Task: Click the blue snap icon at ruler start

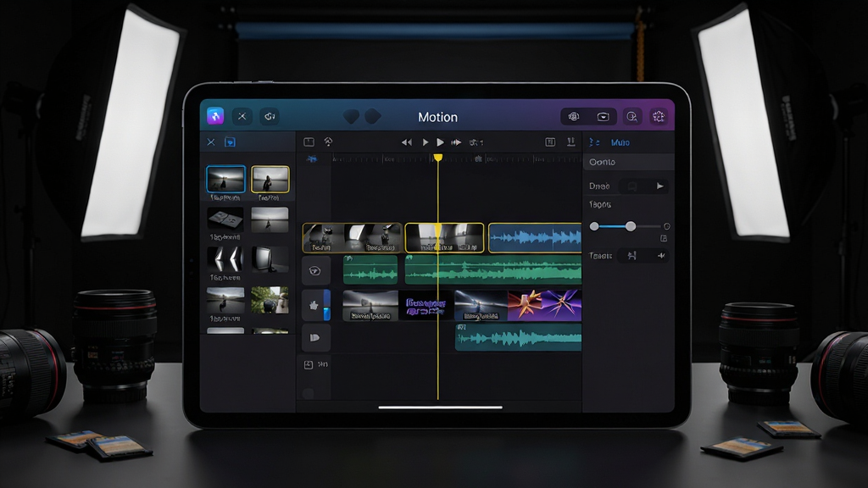Action: point(312,158)
